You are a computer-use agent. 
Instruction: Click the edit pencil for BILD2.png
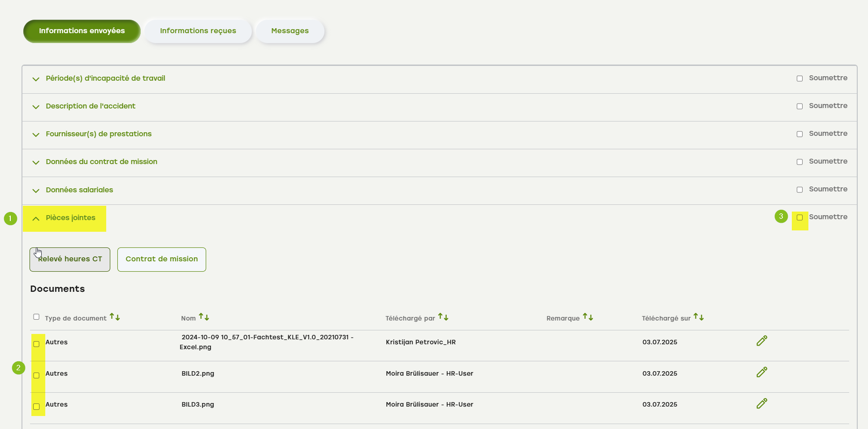[761, 372]
